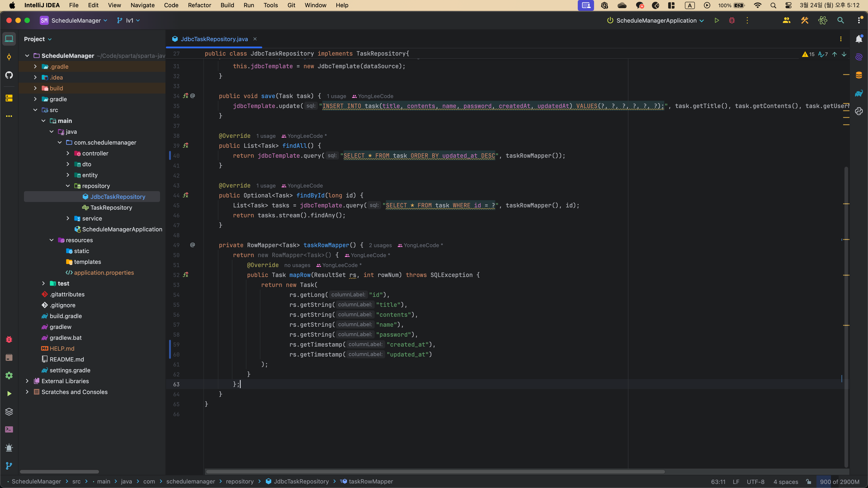This screenshot has height=488, width=868.
Task: Expand the build folder
Action: 35,88
